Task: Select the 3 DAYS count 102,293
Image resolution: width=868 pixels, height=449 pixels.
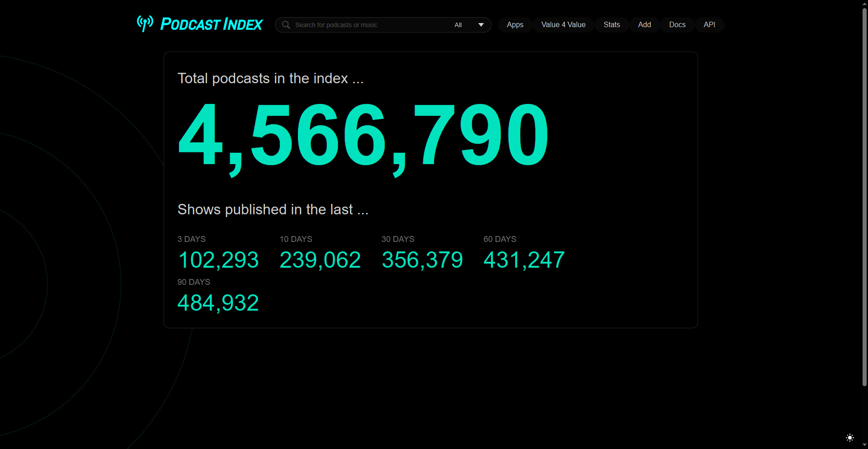Action: coord(218,260)
